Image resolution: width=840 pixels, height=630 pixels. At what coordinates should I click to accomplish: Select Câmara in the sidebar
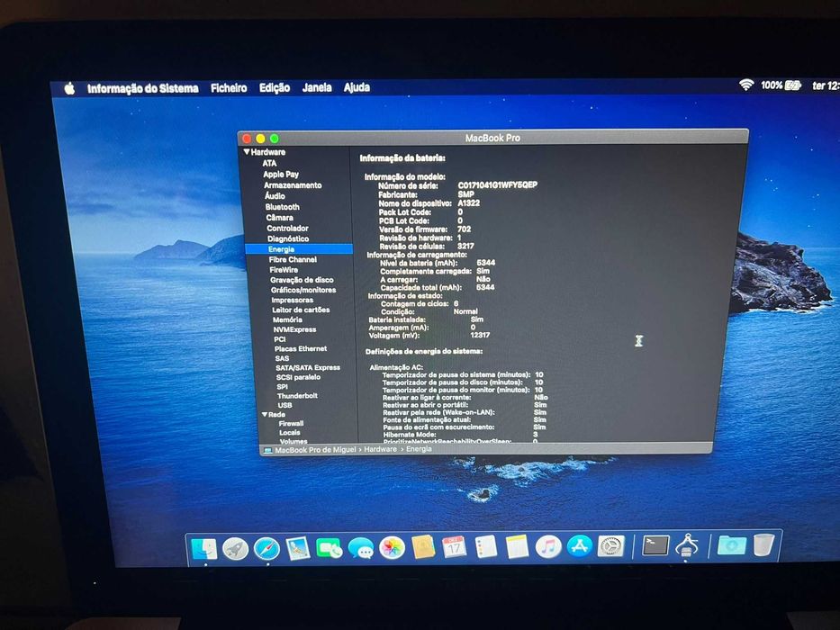(280, 218)
